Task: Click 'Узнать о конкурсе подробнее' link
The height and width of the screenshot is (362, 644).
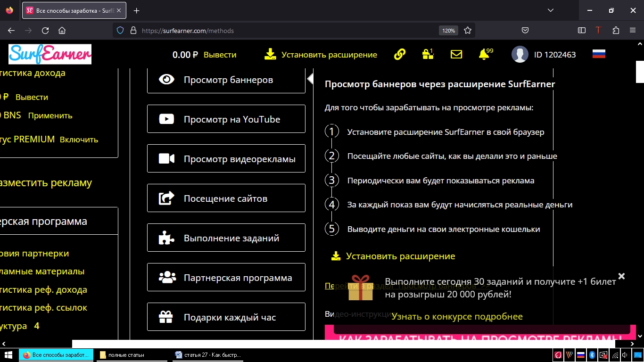Action: coord(457,316)
